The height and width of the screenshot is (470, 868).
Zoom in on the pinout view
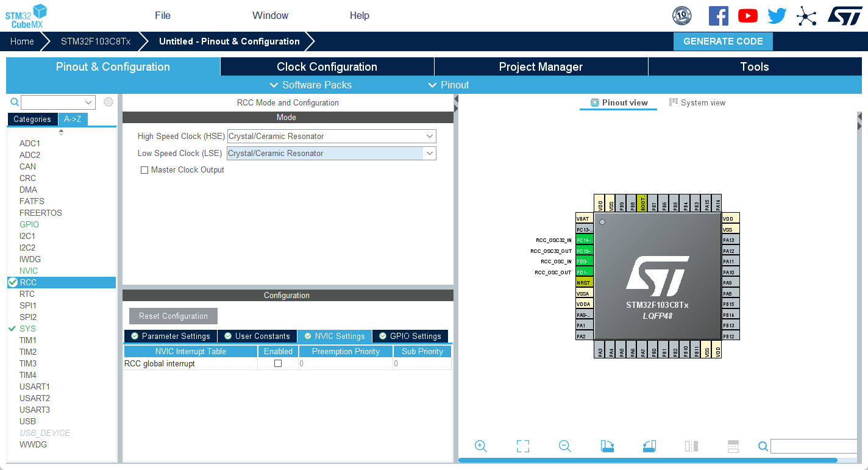(481, 446)
